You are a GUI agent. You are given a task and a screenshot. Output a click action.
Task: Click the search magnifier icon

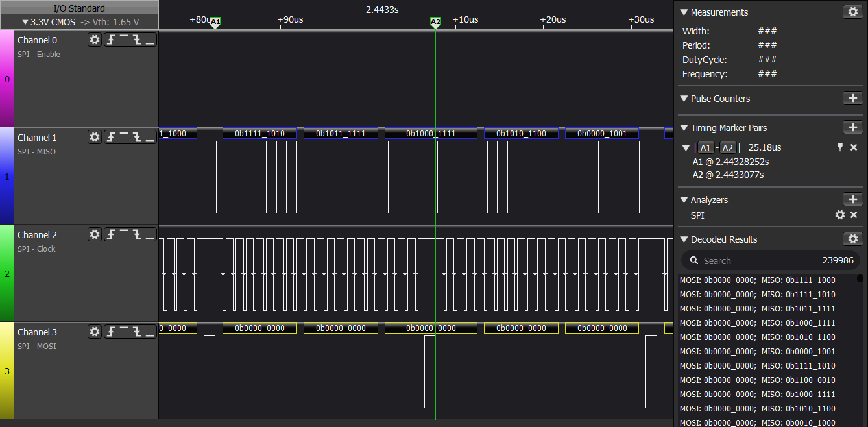(x=694, y=261)
